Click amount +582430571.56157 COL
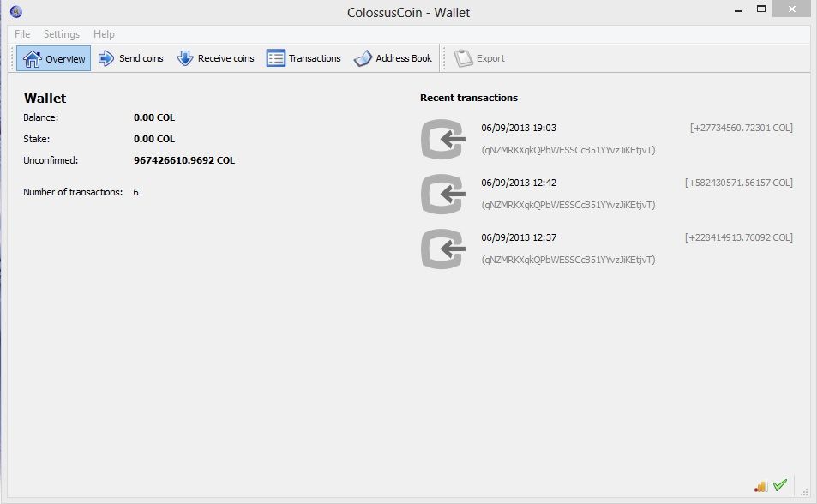The width and height of the screenshot is (817, 504). pos(738,183)
